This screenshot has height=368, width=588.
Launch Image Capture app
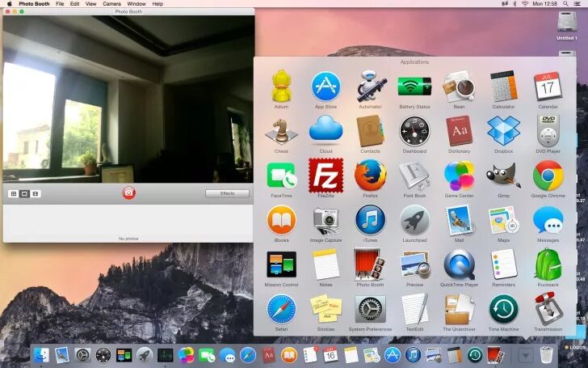point(325,220)
